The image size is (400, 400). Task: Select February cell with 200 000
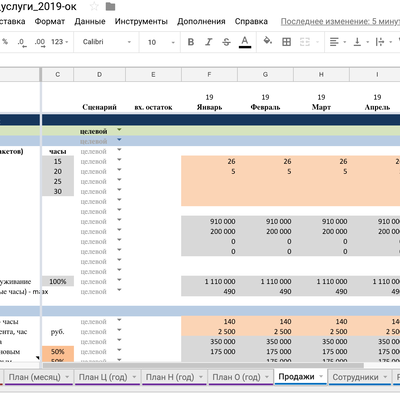(x=265, y=232)
